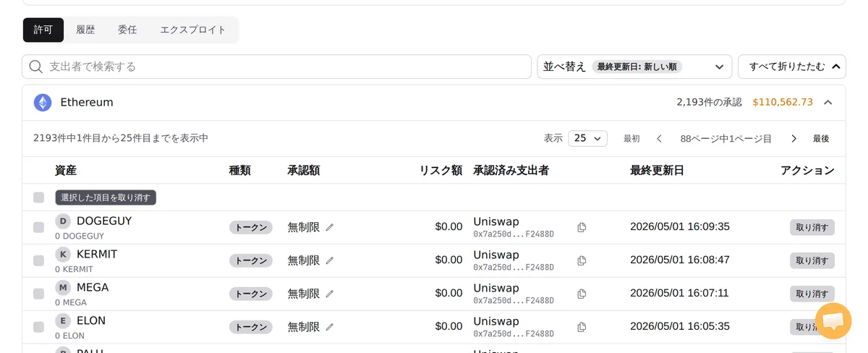Copy spender address in MEGA row

click(x=582, y=294)
